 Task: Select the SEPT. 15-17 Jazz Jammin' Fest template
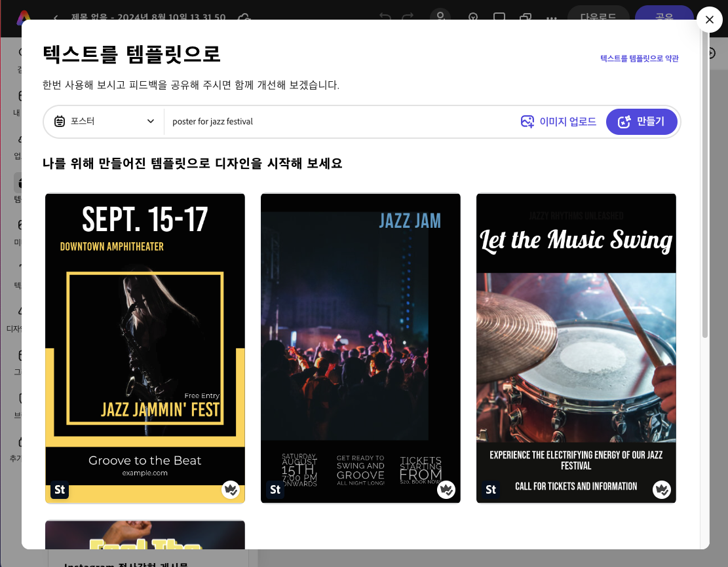tap(145, 348)
